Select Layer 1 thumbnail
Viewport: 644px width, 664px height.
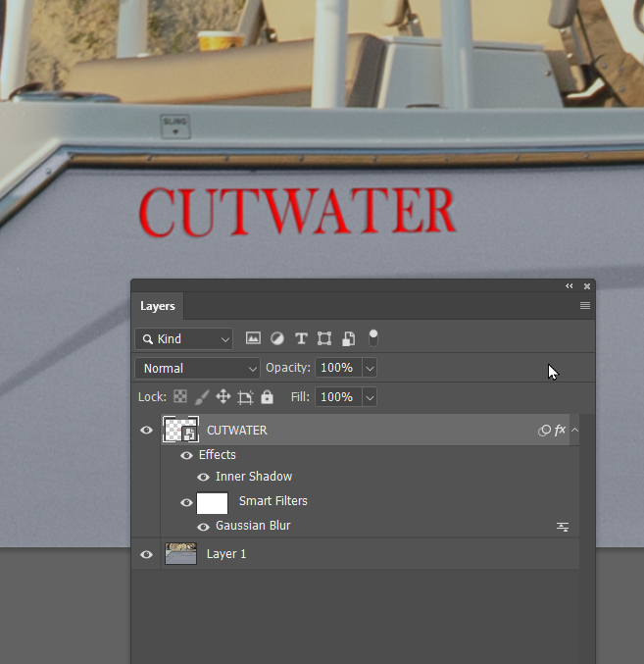(x=180, y=554)
